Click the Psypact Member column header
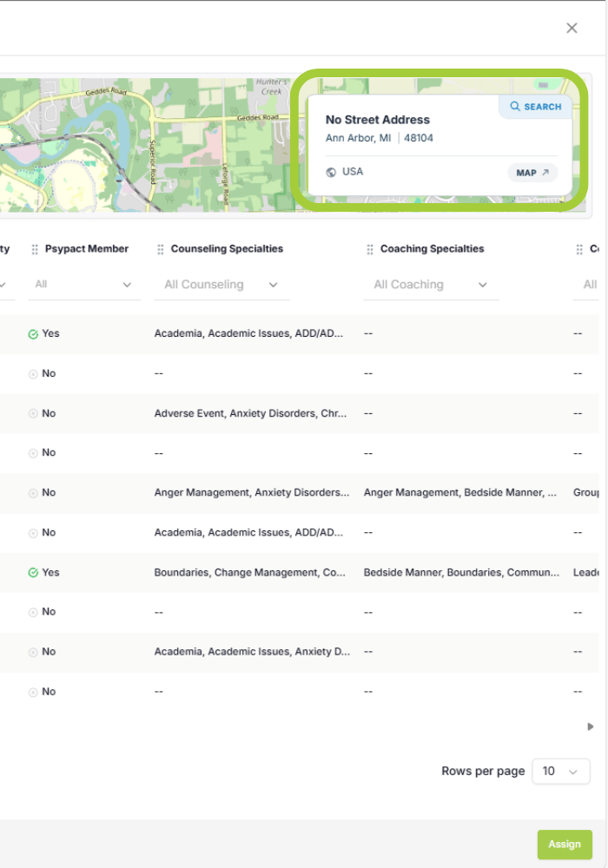Image resolution: width=608 pixels, height=868 pixels. click(x=86, y=249)
